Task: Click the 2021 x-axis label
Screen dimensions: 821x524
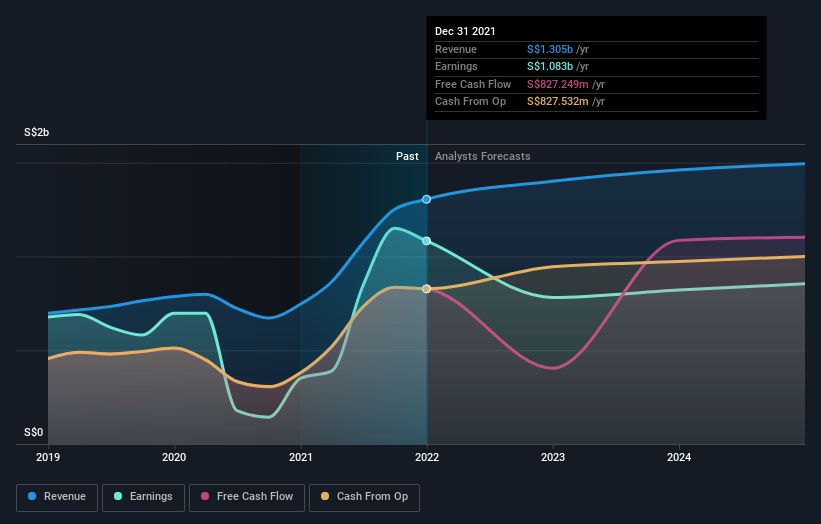Action: click(x=301, y=457)
